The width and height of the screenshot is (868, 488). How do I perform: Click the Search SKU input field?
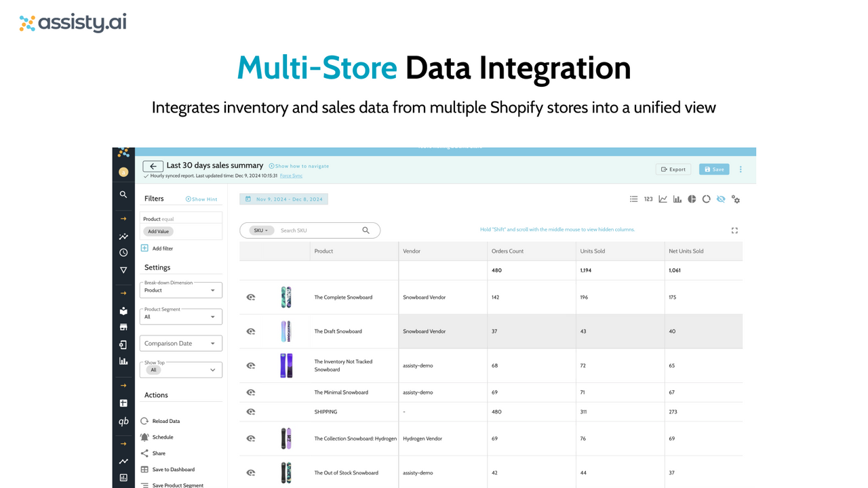click(319, 230)
